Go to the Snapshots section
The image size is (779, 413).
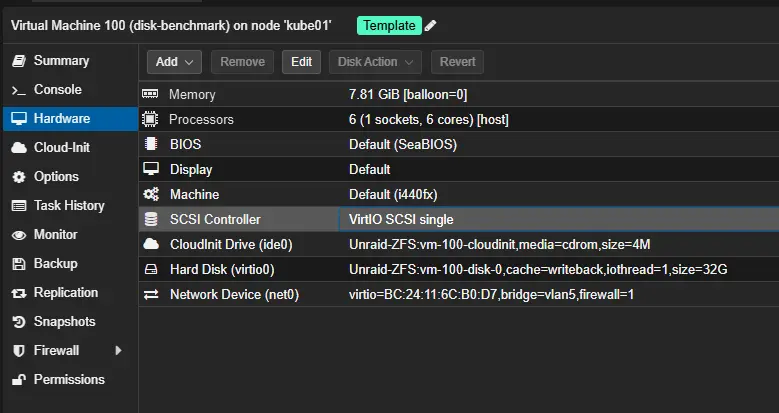[64, 322]
